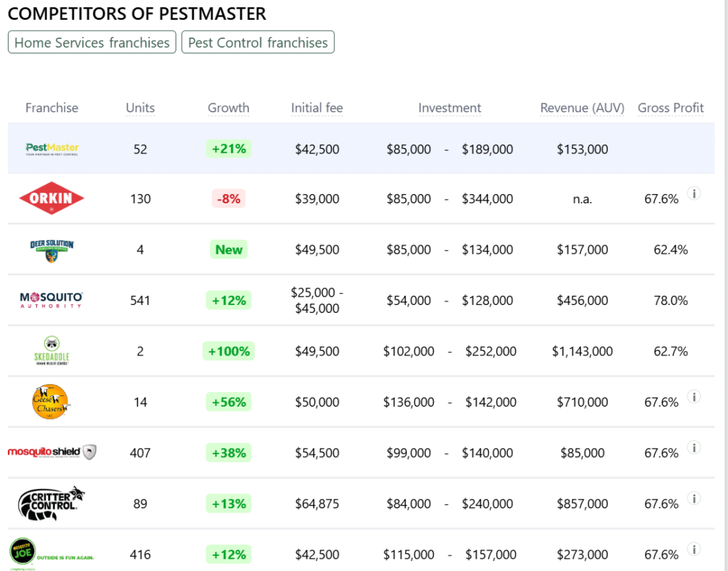Viewport: 728px width, 571px height.
Task: Select the Critter Control logo
Action: [51, 503]
